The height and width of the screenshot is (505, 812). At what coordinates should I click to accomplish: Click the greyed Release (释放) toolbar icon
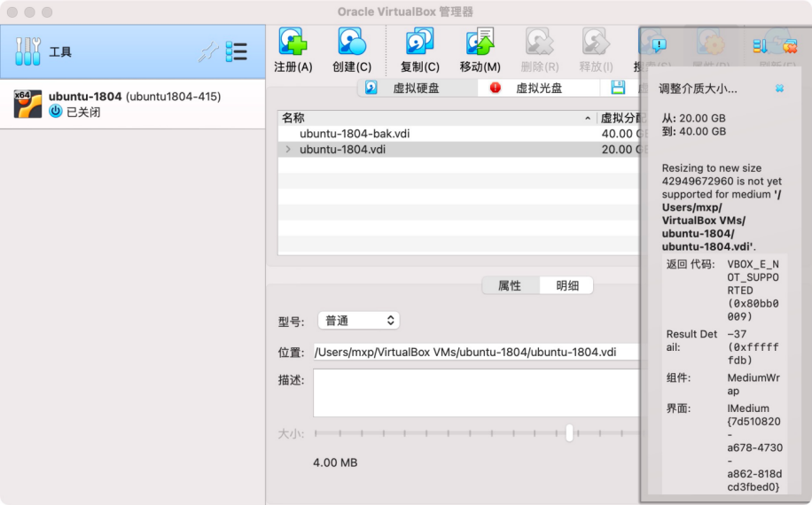point(596,42)
